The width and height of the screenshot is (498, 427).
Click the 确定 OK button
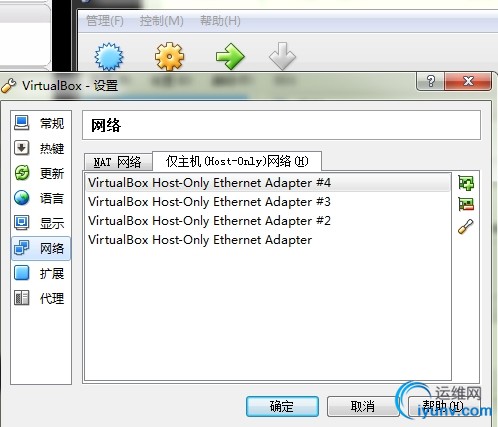282,406
